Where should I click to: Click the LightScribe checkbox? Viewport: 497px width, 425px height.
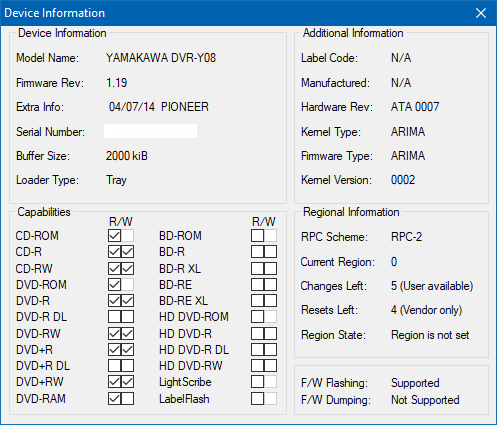pyautogui.click(x=257, y=382)
